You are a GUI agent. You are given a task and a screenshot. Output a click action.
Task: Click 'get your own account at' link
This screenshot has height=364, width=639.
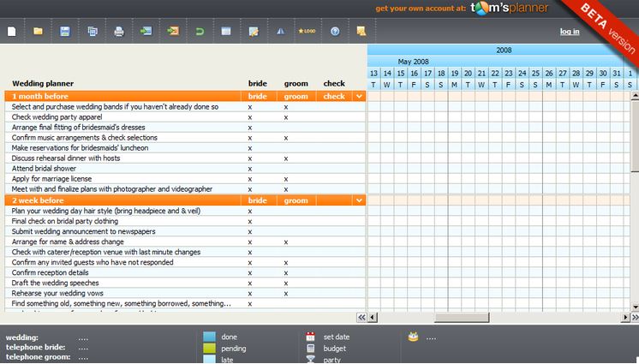point(421,9)
